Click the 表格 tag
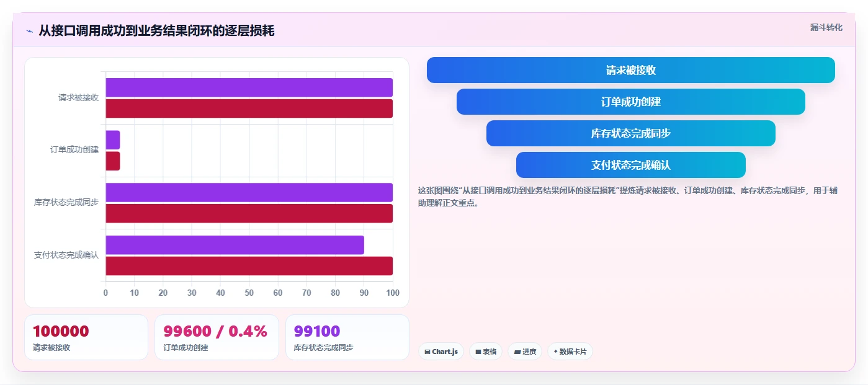Viewport: 868px width, 385px height. [486, 352]
